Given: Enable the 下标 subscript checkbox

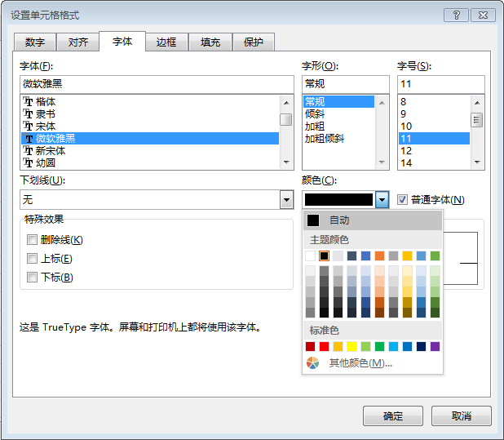Looking at the screenshot, I should click(32, 277).
